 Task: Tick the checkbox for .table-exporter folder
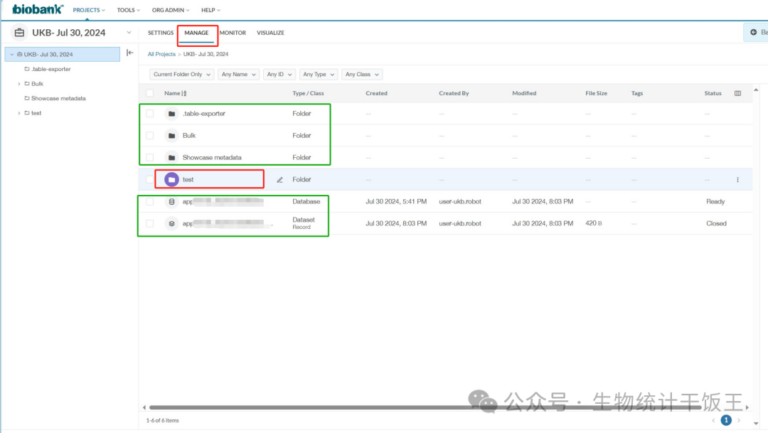point(150,113)
